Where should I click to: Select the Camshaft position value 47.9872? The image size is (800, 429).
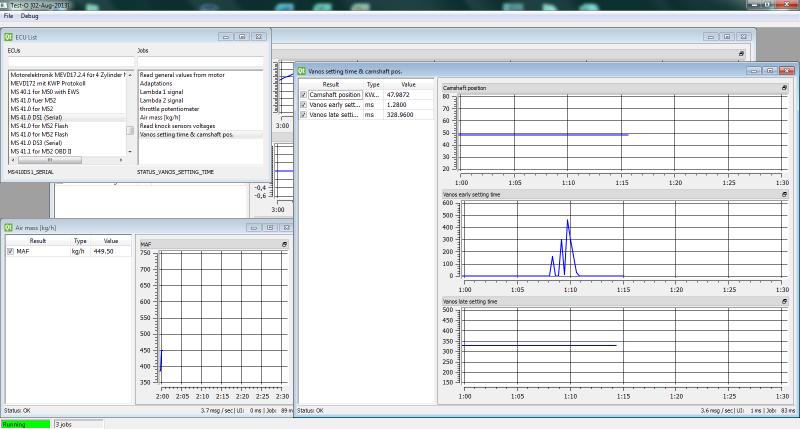point(398,95)
